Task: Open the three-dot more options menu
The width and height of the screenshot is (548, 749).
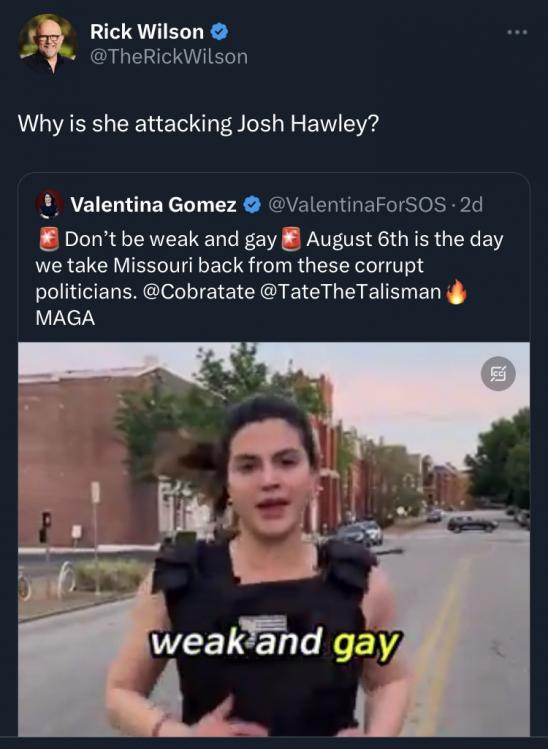Action: (x=517, y=32)
